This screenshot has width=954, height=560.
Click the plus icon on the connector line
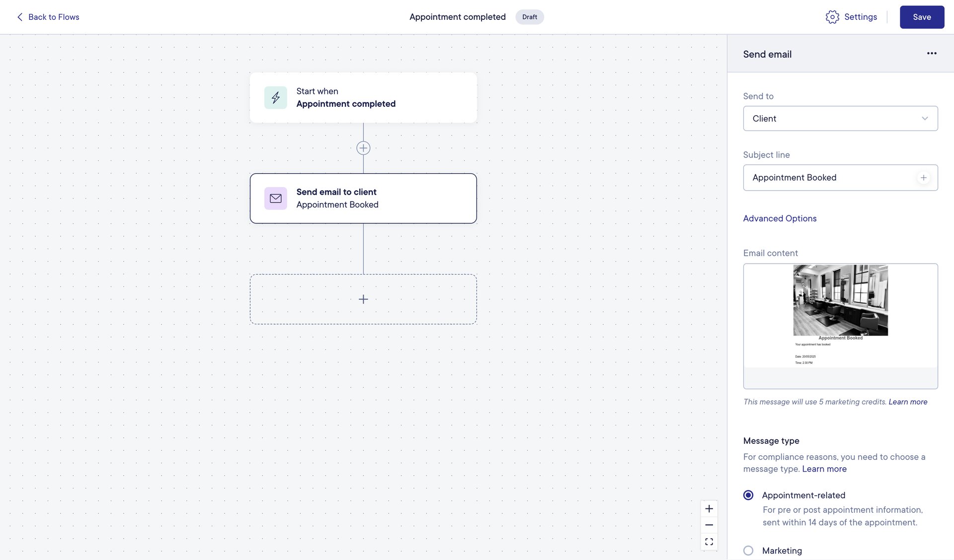pyautogui.click(x=363, y=147)
